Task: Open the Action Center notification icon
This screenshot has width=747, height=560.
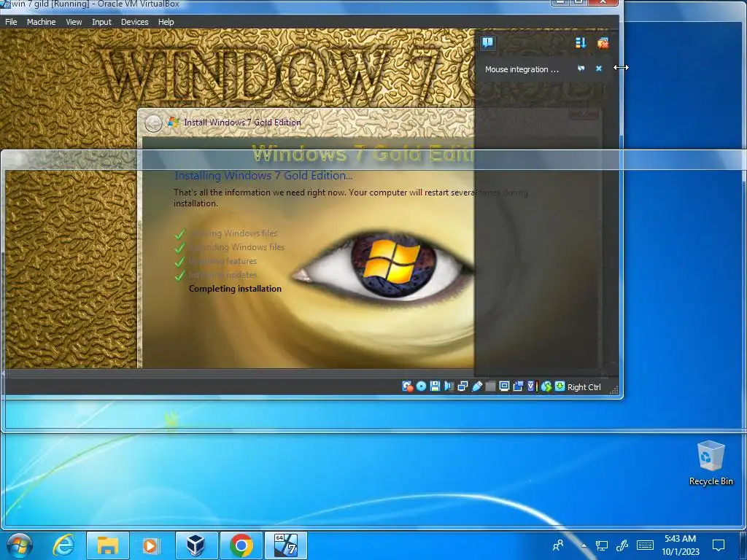Action: pyautogui.click(x=719, y=545)
